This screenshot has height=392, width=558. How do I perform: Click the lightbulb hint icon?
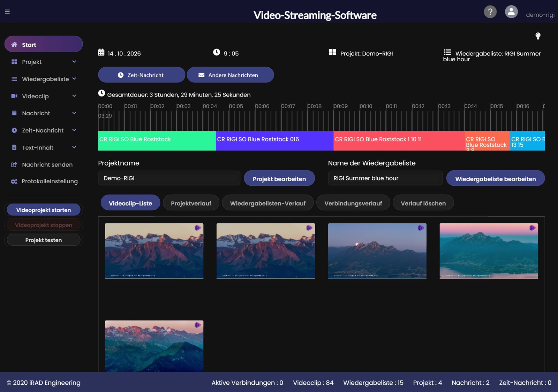538,36
